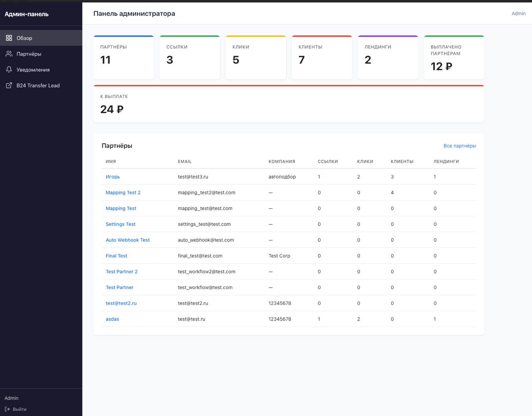
Task: Open the Партнёры section from sidebar
Action: coord(28,54)
